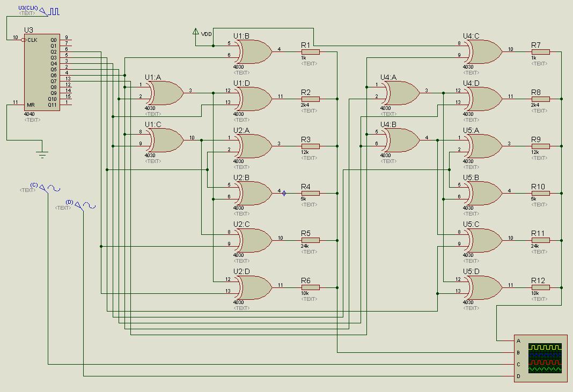The height and width of the screenshot is (392, 573).
Task: Click oscilloscope channel A terminal
Action: (x=518, y=341)
